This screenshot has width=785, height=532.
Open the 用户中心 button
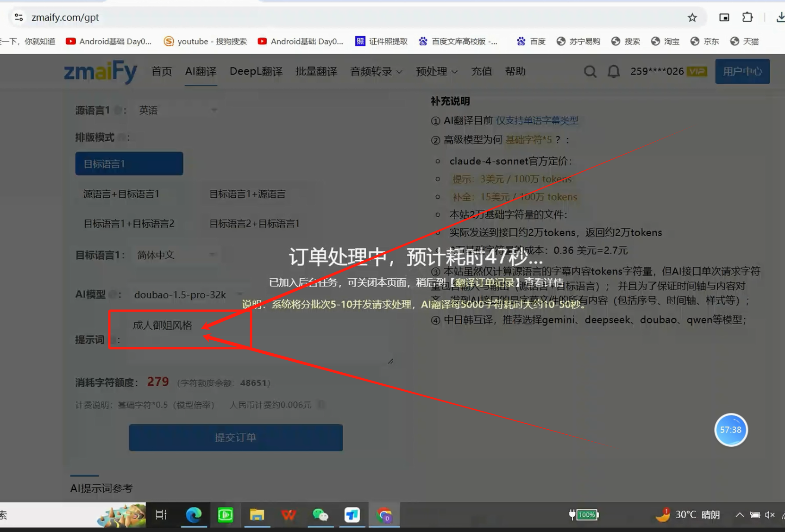742,71
